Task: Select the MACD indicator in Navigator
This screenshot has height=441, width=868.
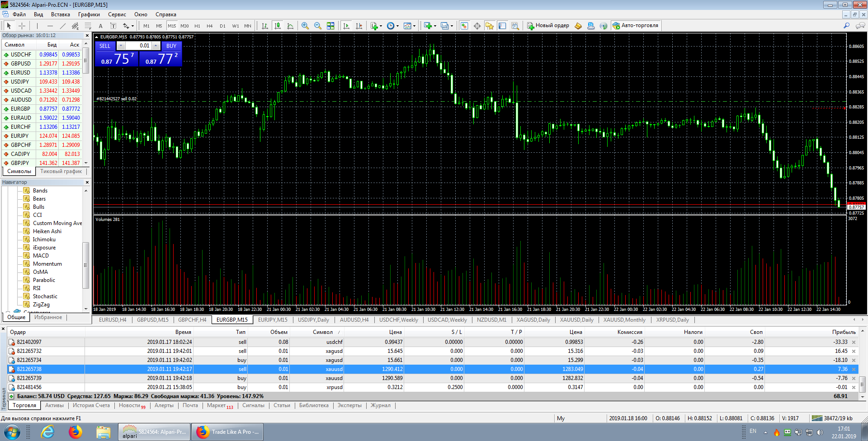Action: coord(41,256)
